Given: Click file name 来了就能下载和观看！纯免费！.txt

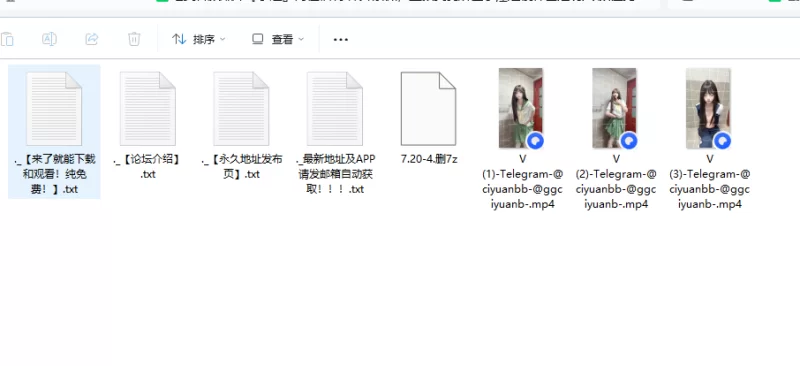Looking at the screenshot, I should [54, 174].
